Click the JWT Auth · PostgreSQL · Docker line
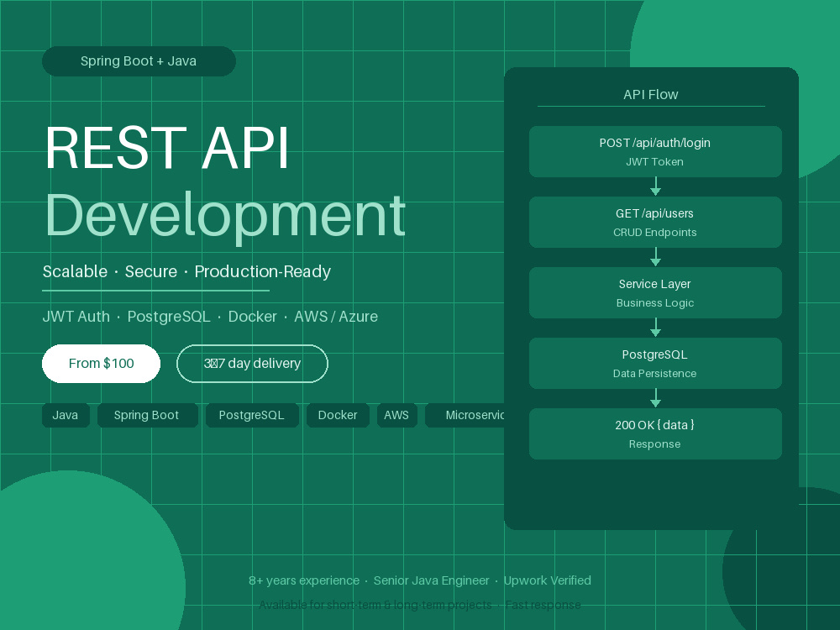Image resolution: width=840 pixels, height=630 pixels. (210, 317)
